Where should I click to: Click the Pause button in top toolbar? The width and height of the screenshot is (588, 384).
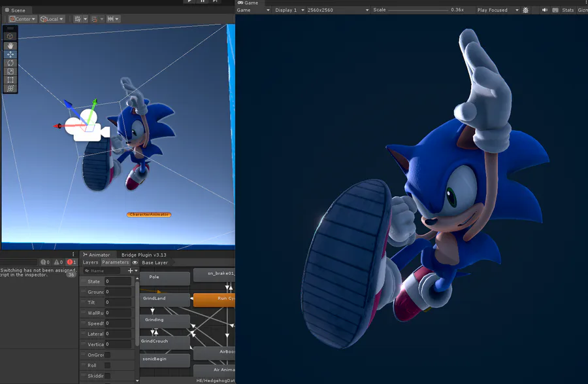pyautogui.click(x=203, y=1)
